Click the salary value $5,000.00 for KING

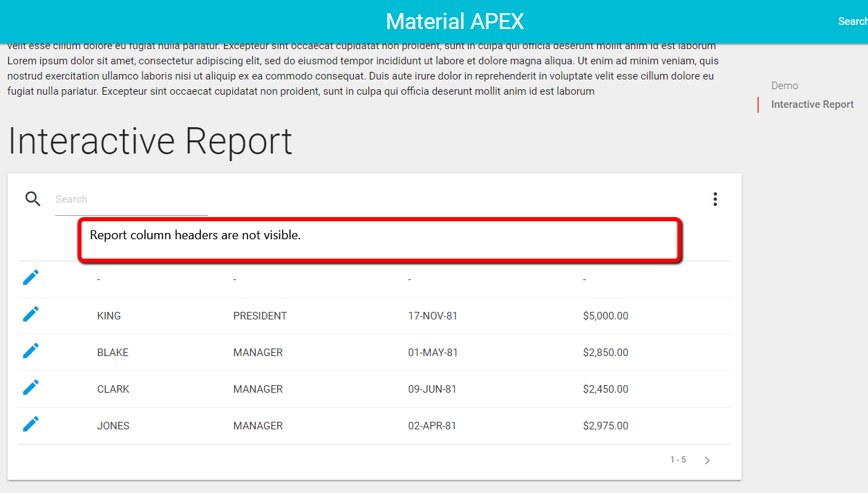605,315
